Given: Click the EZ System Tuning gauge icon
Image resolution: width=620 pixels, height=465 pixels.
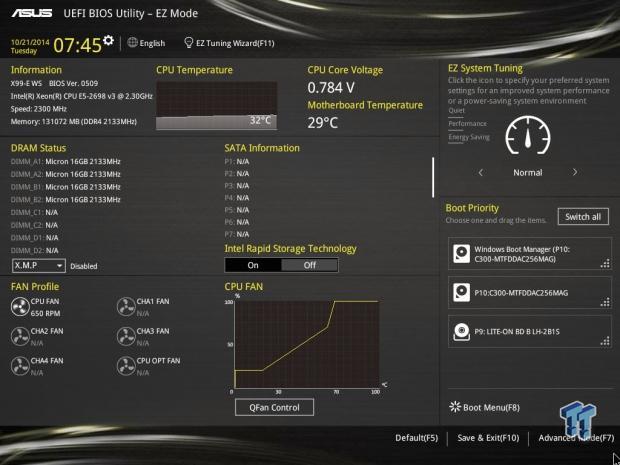Looking at the screenshot, I should pyautogui.click(x=528, y=135).
